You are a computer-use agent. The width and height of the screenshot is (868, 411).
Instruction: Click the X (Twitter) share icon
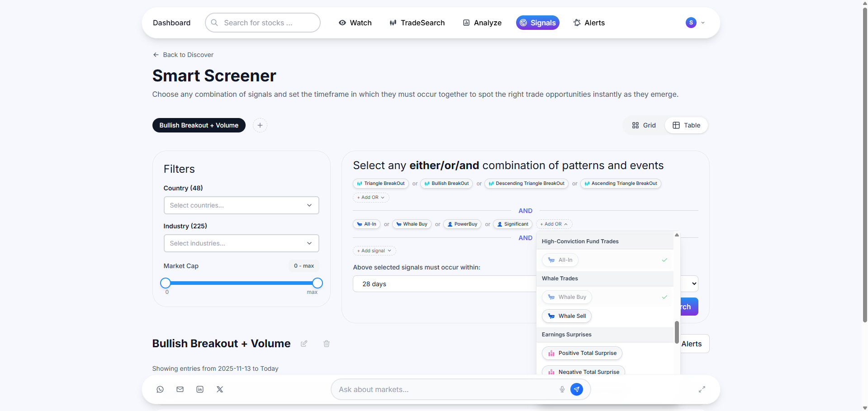[220, 389]
